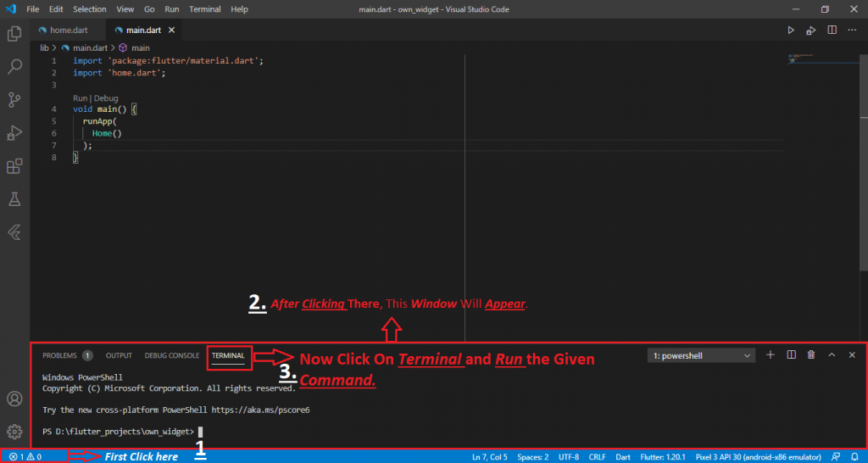Click the feedback icon in status bar

pos(835,457)
